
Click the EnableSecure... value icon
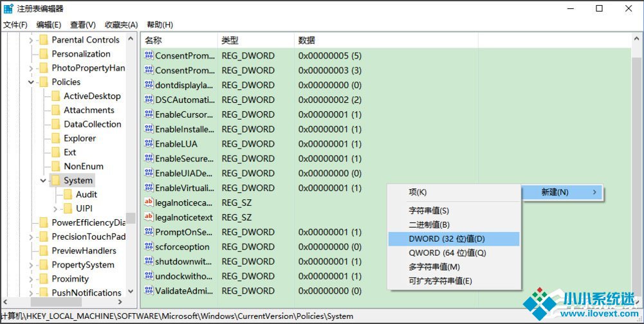[149, 159]
